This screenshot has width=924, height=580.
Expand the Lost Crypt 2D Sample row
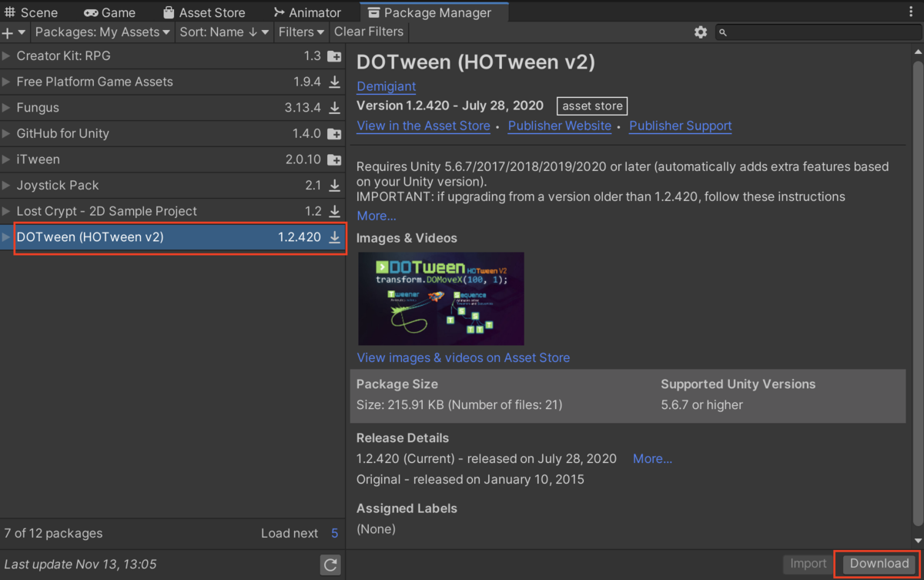tap(6, 211)
